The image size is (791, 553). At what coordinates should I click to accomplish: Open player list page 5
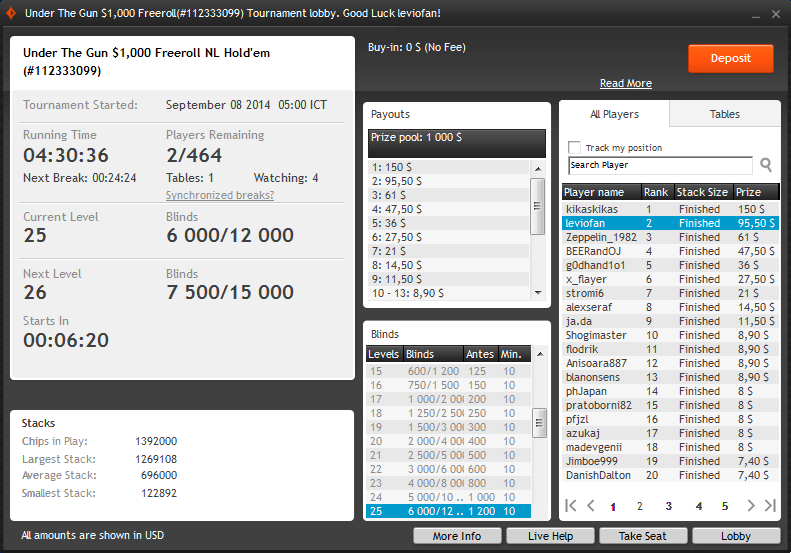(725, 506)
